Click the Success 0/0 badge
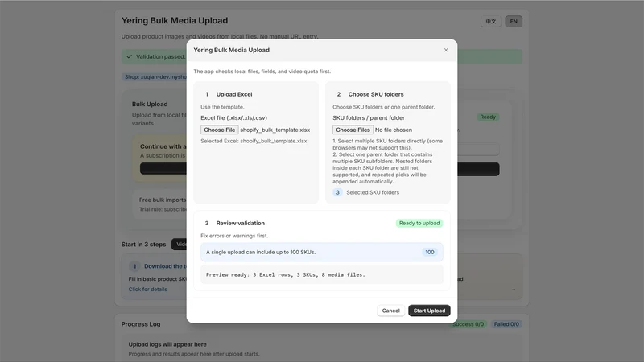The image size is (644, 362). [468, 324]
